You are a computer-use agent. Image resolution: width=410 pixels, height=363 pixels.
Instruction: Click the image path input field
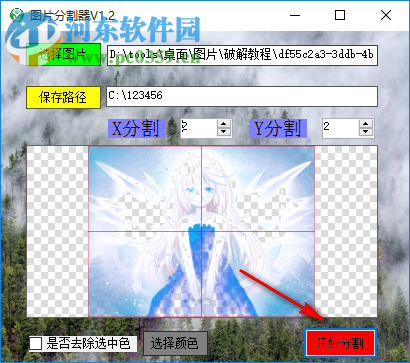point(242,55)
